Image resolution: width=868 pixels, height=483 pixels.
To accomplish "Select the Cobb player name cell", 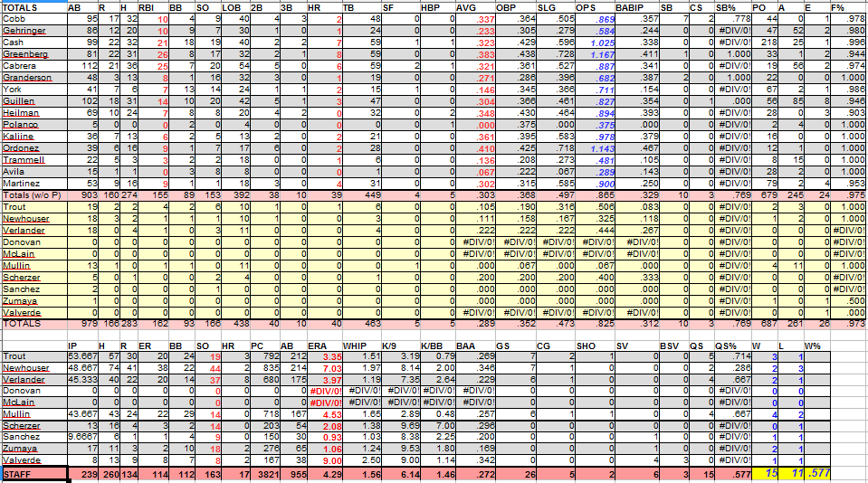I will tap(34, 19).
